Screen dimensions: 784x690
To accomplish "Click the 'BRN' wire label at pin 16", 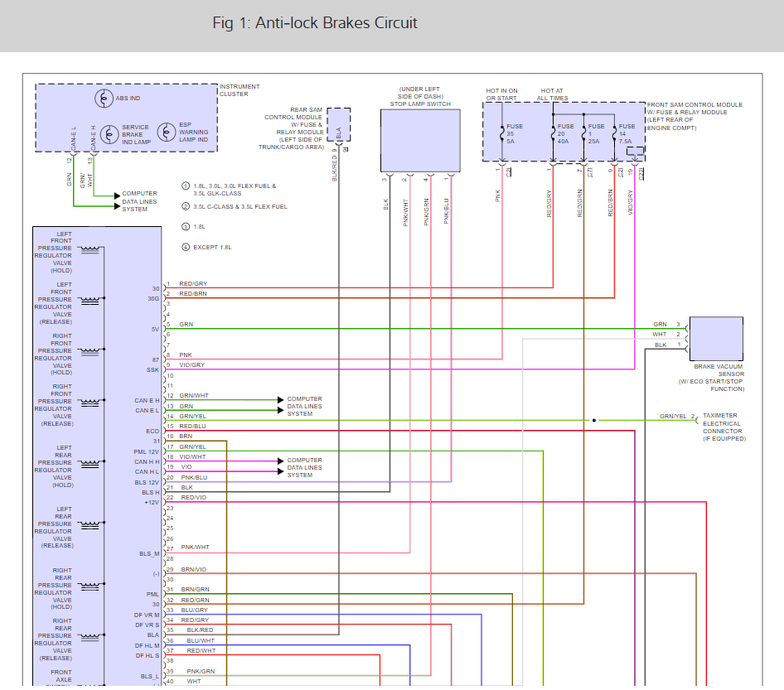I will (186, 437).
